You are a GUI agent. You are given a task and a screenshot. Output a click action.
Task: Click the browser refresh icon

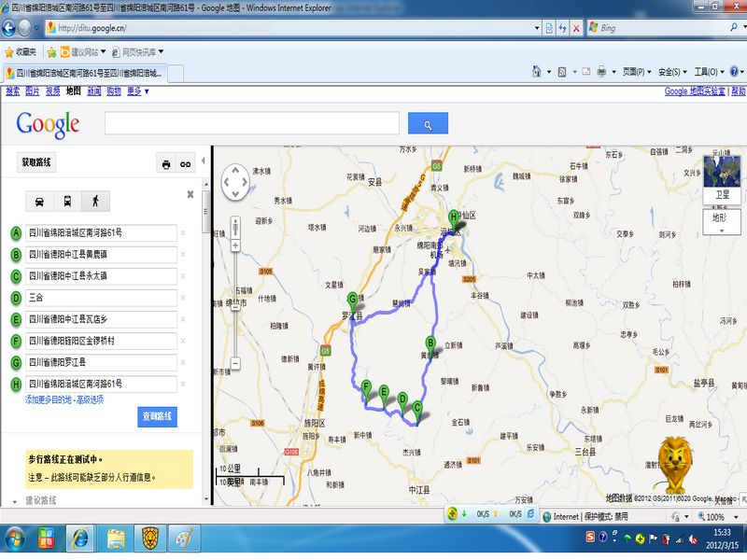click(x=563, y=28)
